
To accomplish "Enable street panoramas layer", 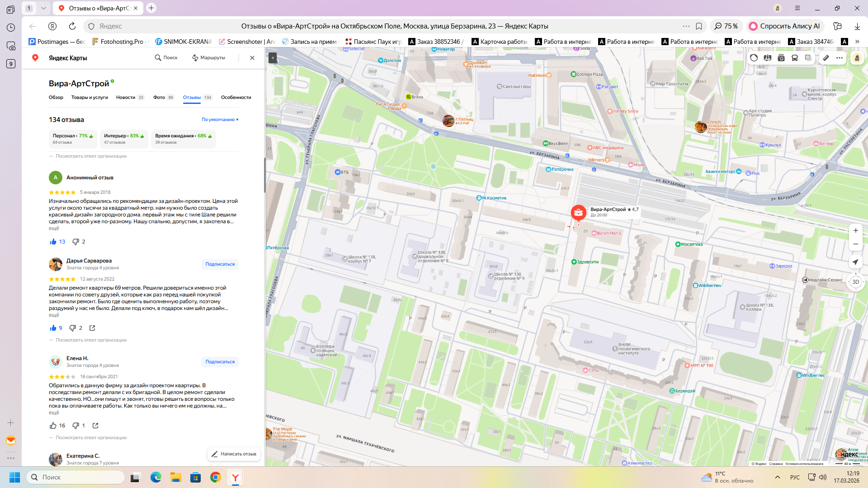I will click(767, 58).
